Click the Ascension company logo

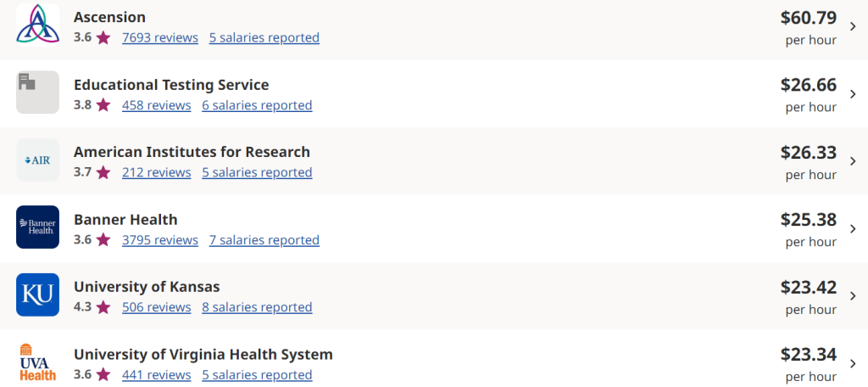click(x=37, y=25)
